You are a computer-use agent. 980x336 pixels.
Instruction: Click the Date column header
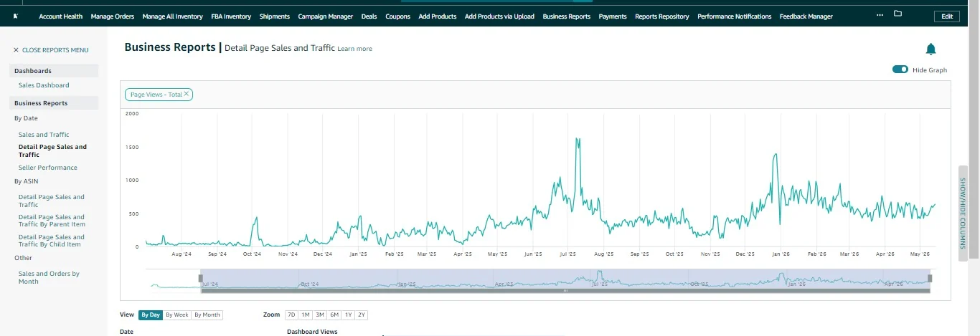coord(126,332)
